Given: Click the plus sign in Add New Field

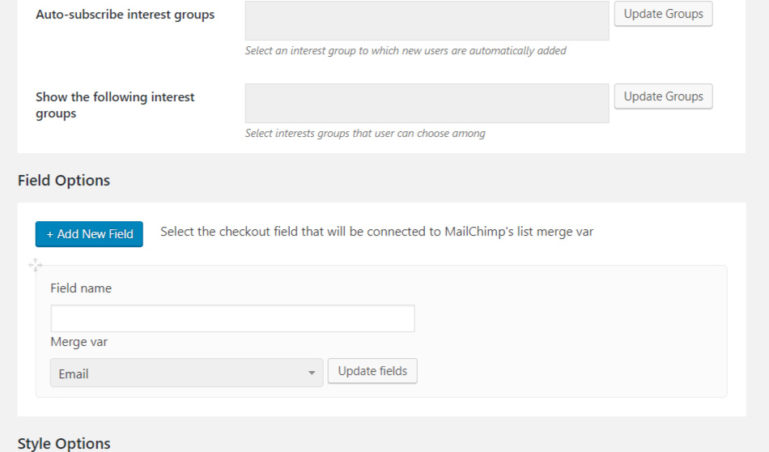Looking at the screenshot, I should (x=50, y=234).
